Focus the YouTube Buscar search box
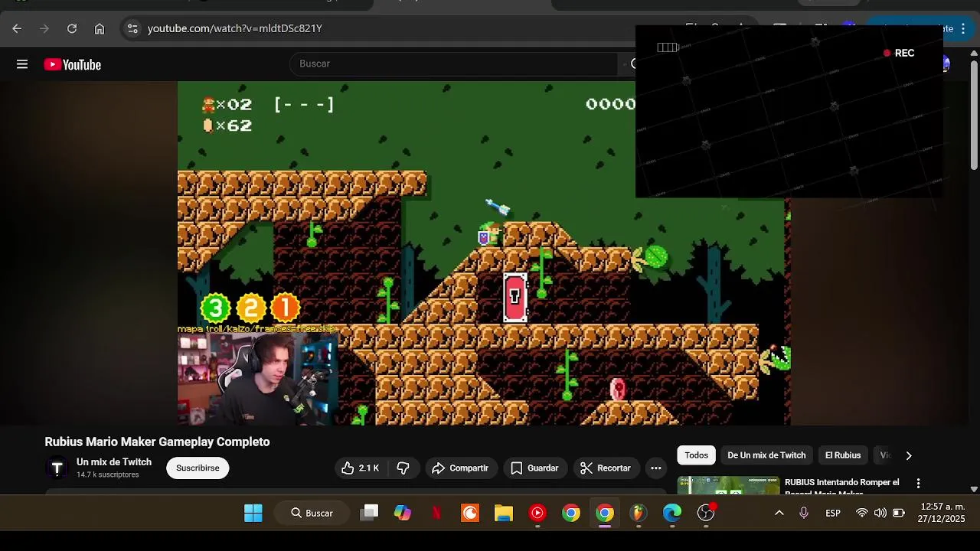 point(453,64)
